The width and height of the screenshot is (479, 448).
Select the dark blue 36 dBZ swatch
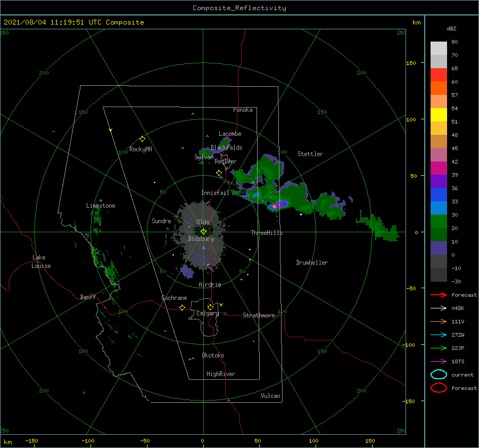439,195
